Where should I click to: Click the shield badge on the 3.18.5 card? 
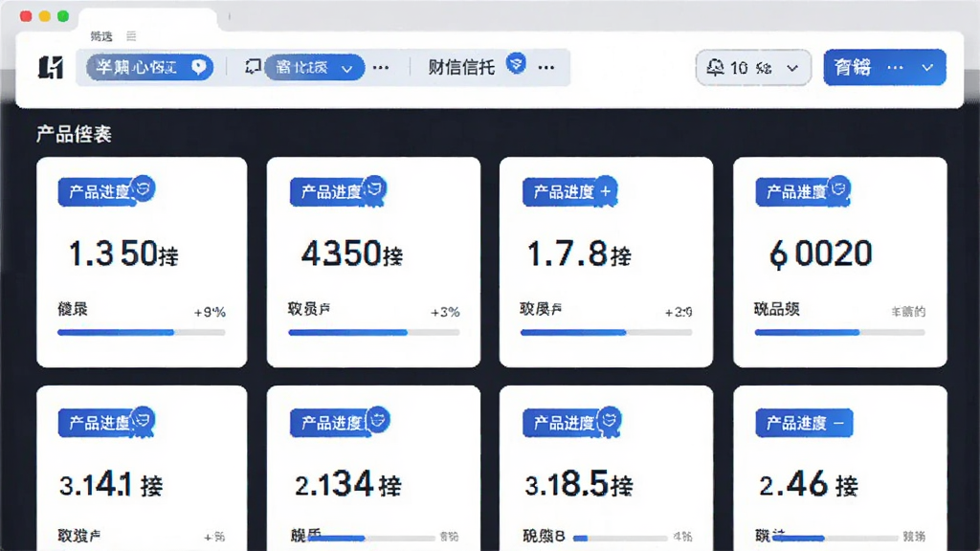[x=610, y=420]
